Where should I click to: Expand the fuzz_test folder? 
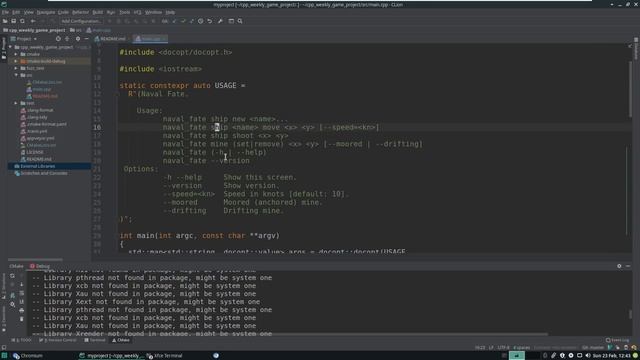pyautogui.click(x=16, y=68)
